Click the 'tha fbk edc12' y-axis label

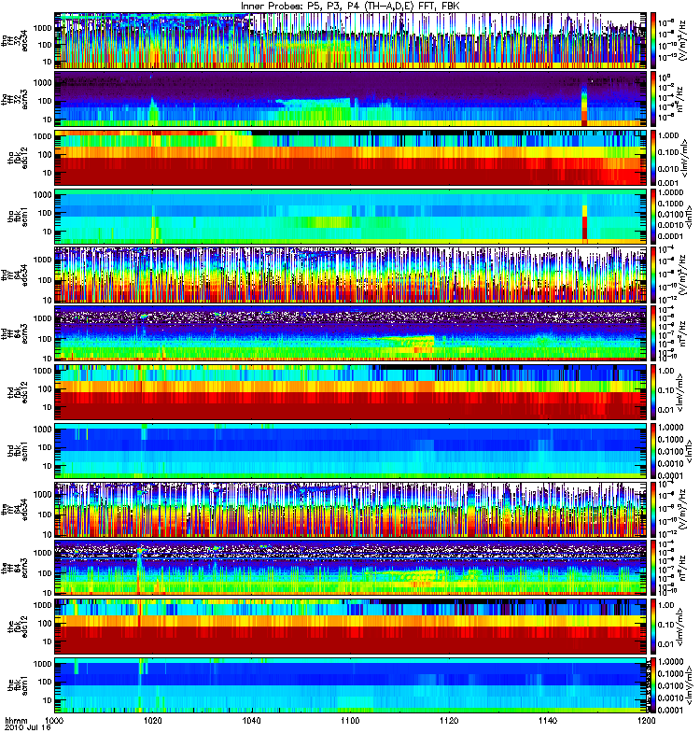[18, 158]
